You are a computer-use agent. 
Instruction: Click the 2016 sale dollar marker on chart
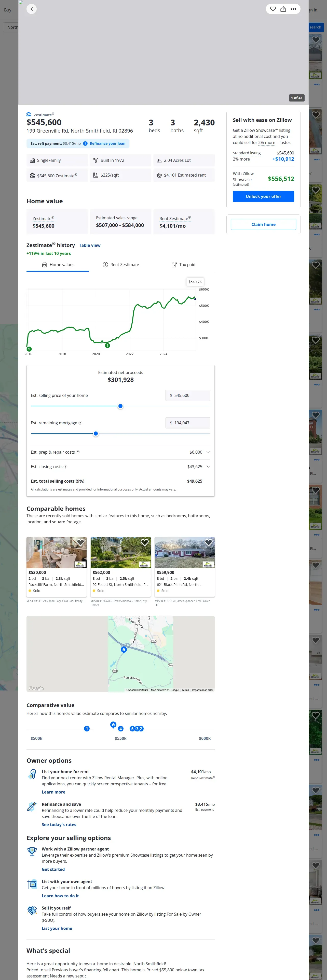pyautogui.click(x=29, y=349)
